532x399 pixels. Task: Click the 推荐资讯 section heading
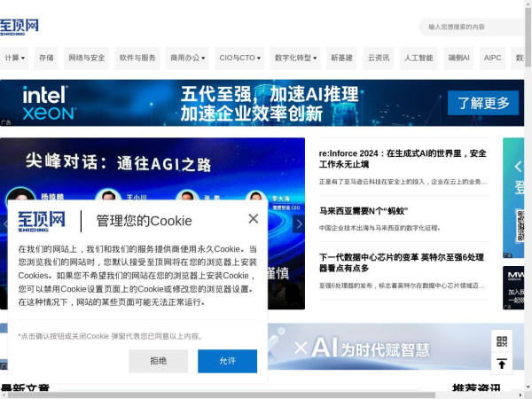click(476, 387)
